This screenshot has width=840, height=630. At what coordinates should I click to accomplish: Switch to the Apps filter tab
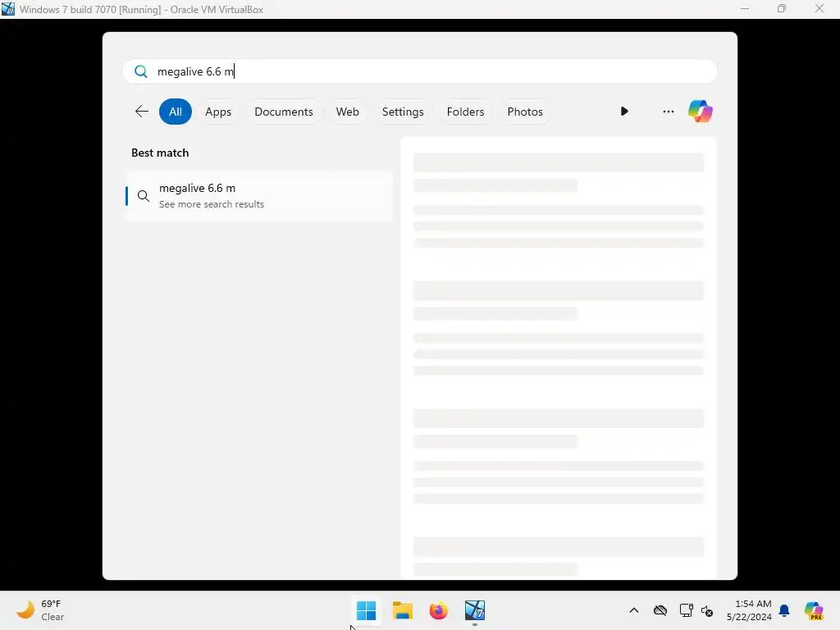(218, 112)
